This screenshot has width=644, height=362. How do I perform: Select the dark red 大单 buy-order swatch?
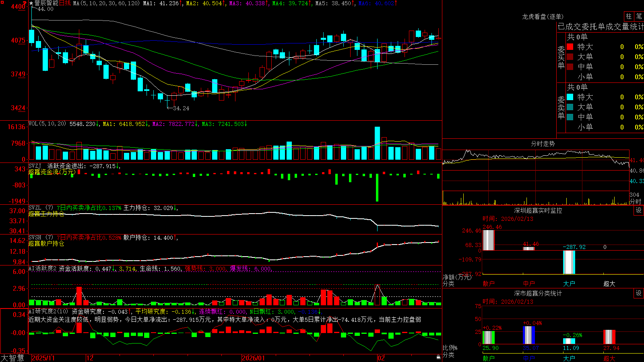pyautogui.click(x=570, y=57)
